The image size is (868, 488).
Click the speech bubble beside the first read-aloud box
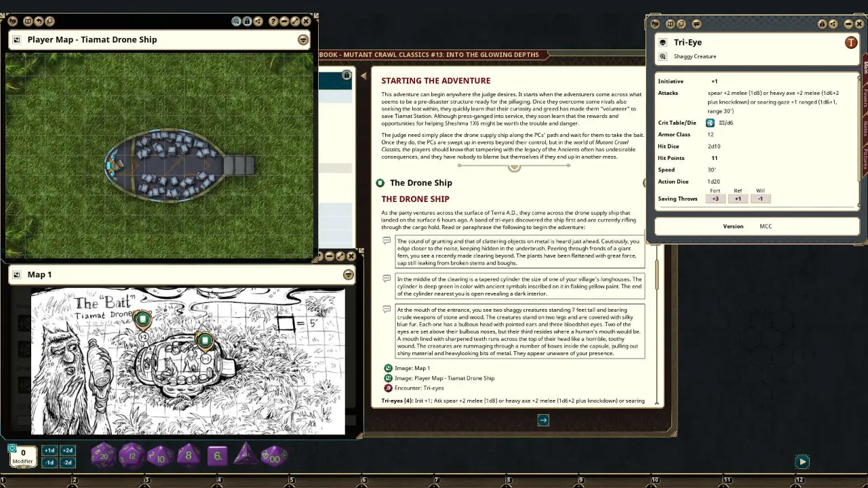pos(387,241)
